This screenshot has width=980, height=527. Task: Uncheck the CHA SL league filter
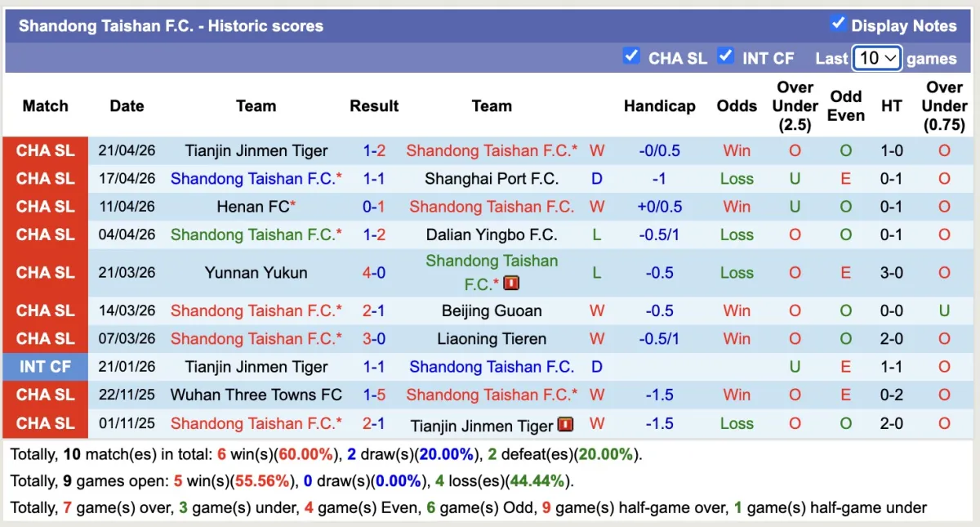[630, 56]
